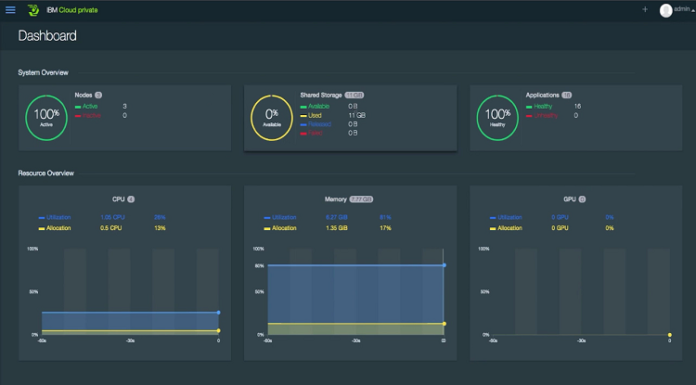This screenshot has width=696, height=385.
Task: Click the Active nodes value 3
Action: coord(125,107)
